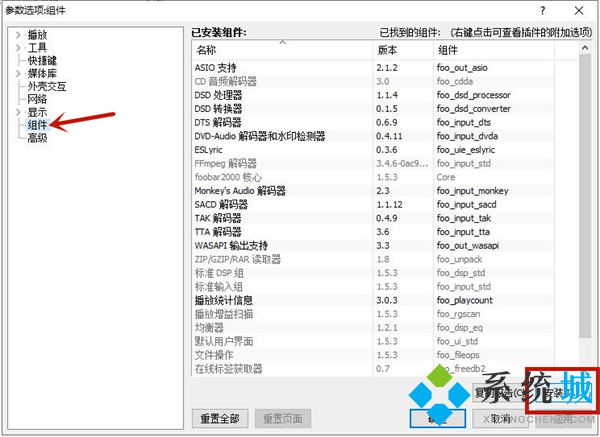This screenshot has width=600, height=437.
Task: Click the component list vertical scrollbar thumb
Action: [585, 196]
